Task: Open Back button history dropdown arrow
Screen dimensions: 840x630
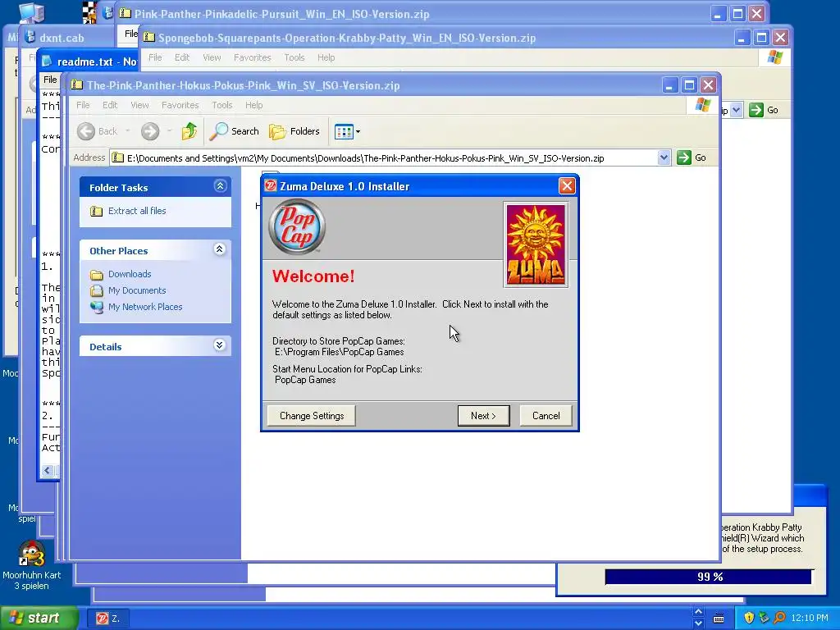Action: click(127, 131)
